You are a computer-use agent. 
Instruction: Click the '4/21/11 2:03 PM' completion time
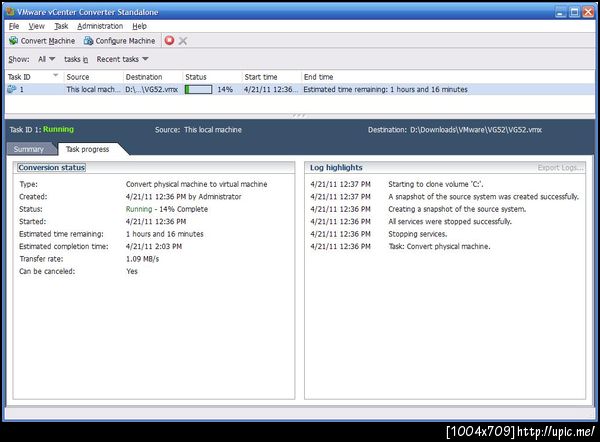tap(154, 246)
